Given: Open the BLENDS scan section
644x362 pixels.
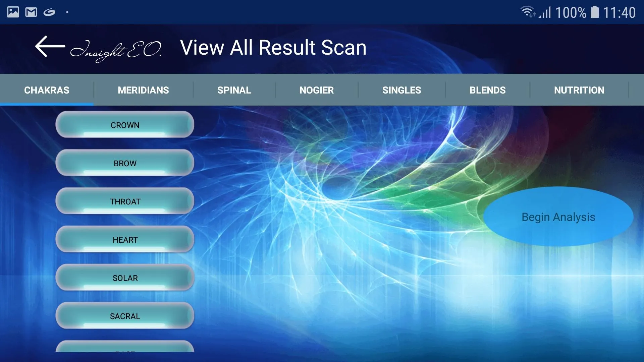Looking at the screenshot, I should [x=487, y=90].
